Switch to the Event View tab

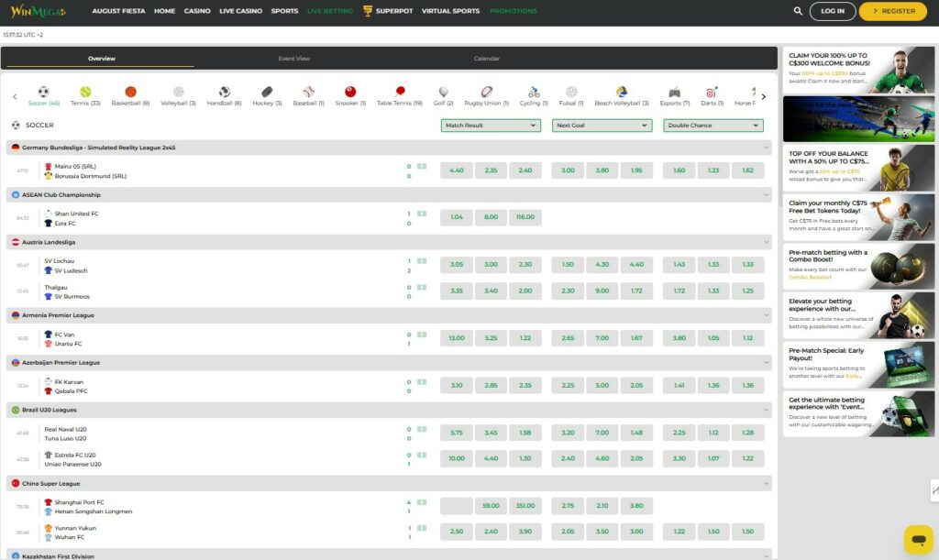tap(294, 58)
